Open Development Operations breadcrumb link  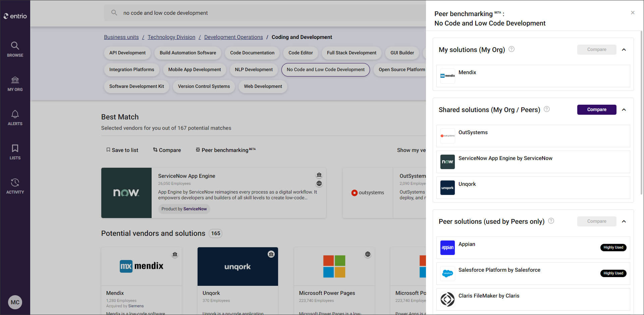click(x=233, y=37)
